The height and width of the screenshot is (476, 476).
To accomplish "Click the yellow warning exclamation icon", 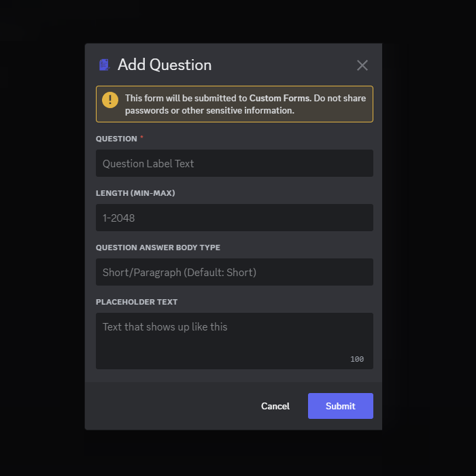I will click(110, 100).
